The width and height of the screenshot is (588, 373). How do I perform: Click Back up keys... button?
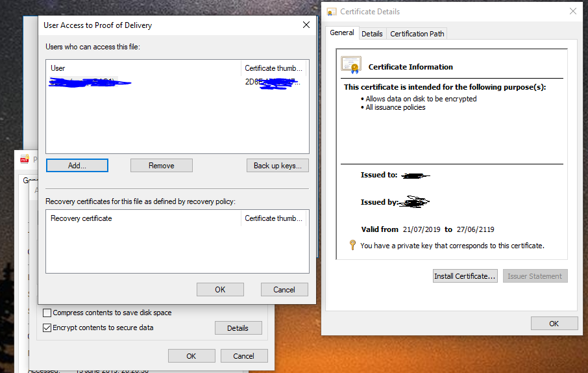[278, 166]
